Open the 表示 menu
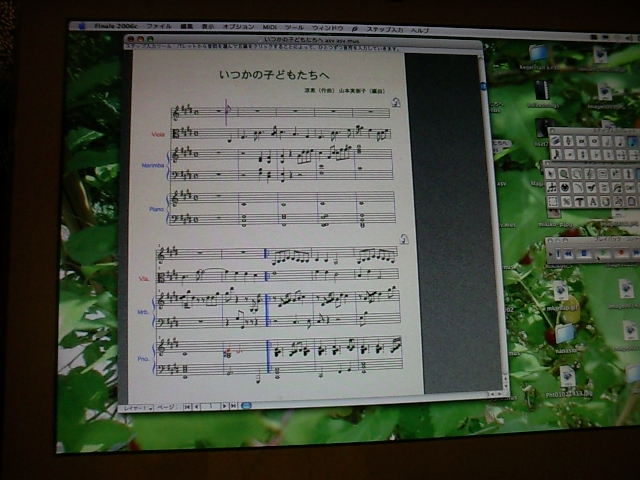Screen dimensions: 640x480 pyautogui.click(x=208, y=27)
